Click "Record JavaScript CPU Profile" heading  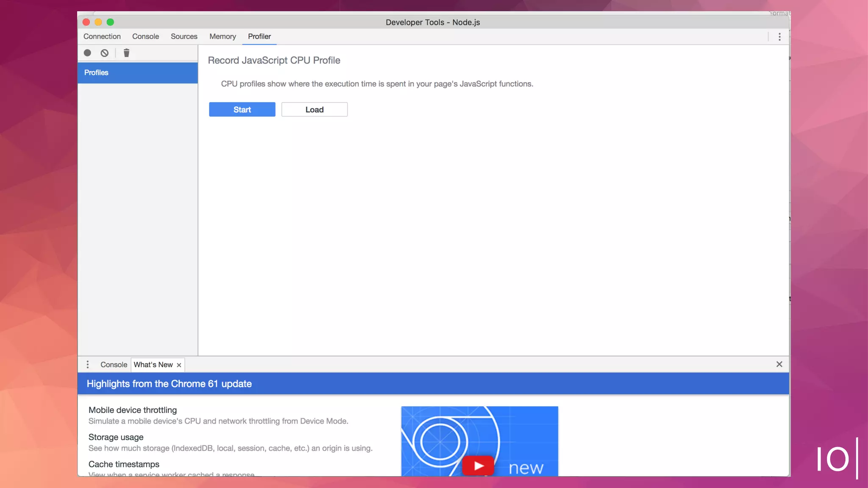click(274, 60)
